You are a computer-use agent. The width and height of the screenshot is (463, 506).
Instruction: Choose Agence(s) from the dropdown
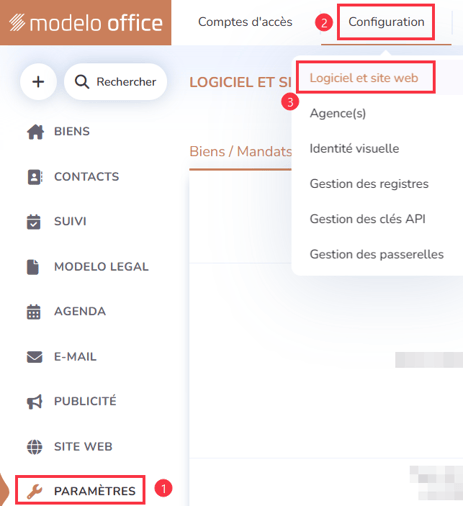pyautogui.click(x=338, y=113)
